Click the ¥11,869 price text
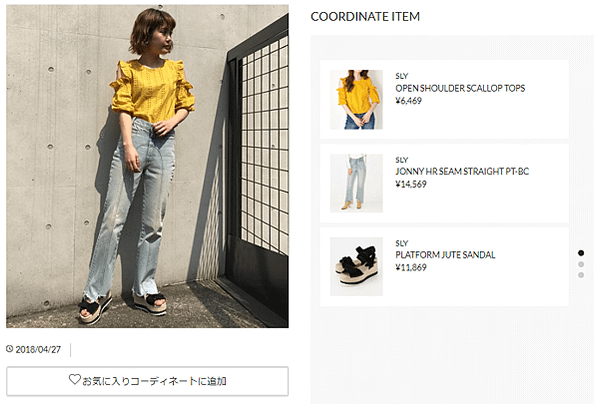 [411, 267]
